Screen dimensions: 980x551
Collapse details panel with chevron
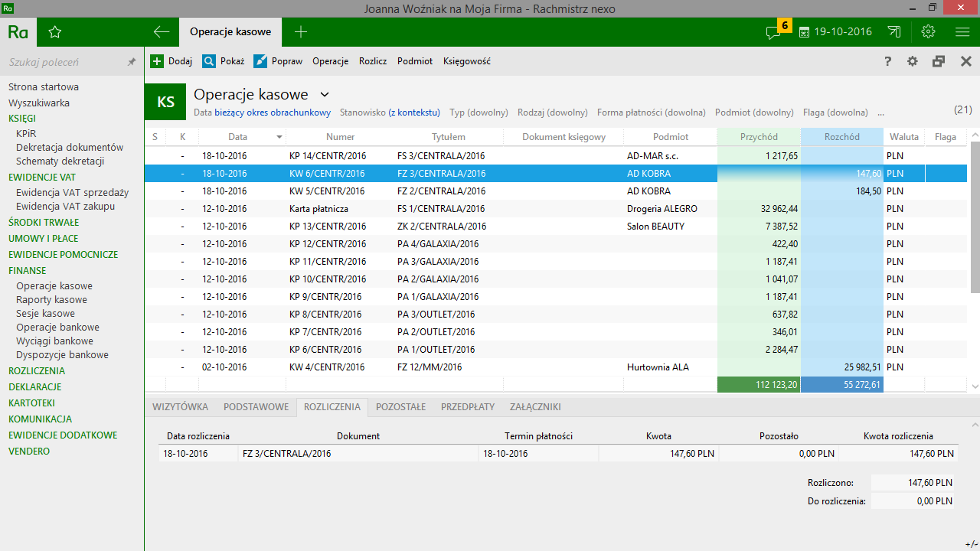pyautogui.click(x=974, y=425)
